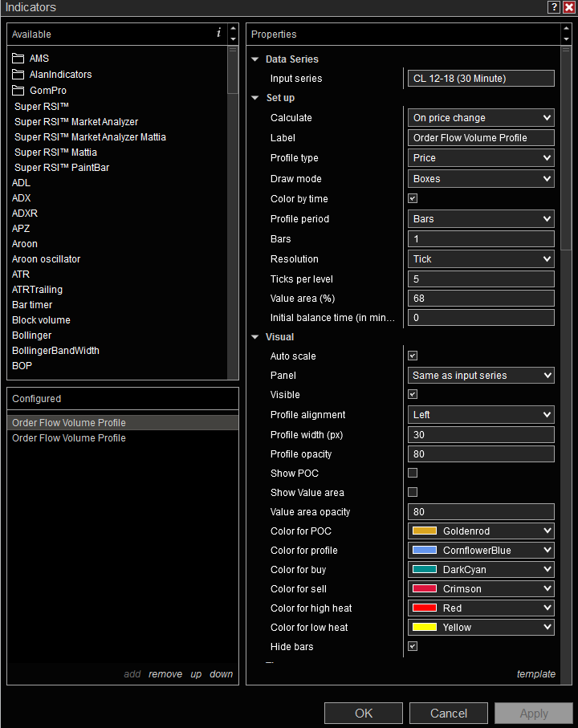Open the Profile period dropdown
The width and height of the screenshot is (578, 728).
(481, 218)
